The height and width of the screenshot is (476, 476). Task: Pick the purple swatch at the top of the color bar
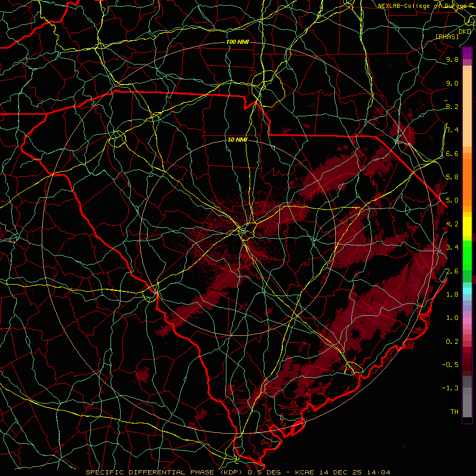(x=467, y=53)
